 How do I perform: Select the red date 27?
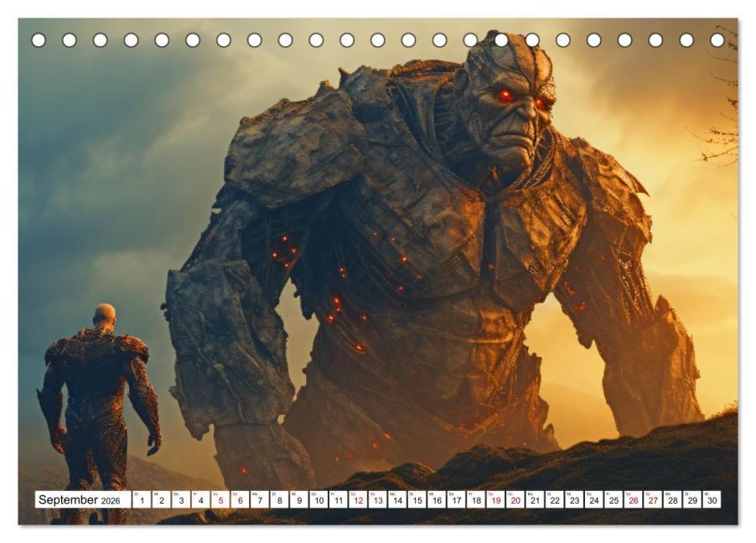pyautogui.click(x=653, y=499)
